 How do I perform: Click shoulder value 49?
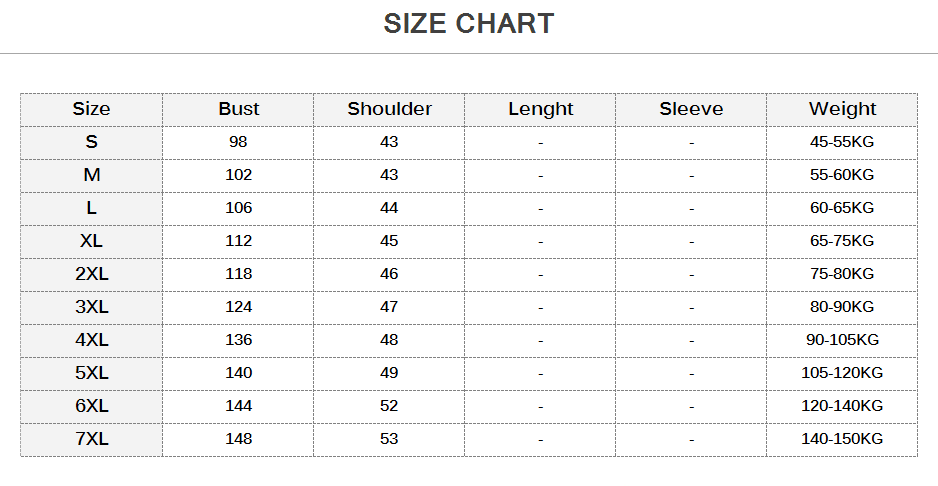click(389, 373)
